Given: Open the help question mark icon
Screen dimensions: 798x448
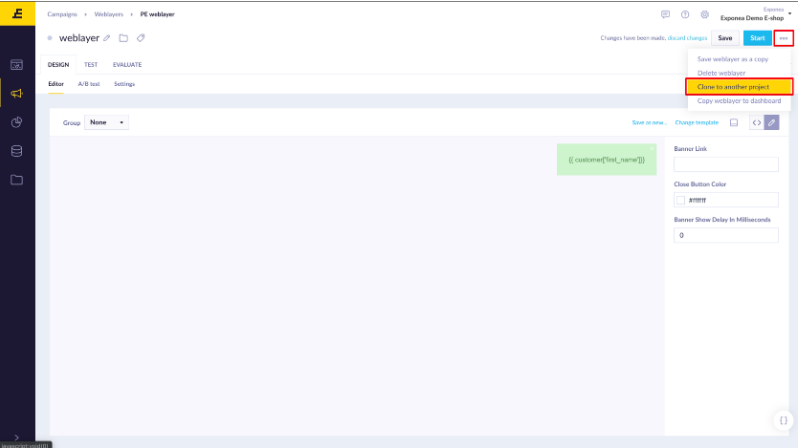Looking at the screenshot, I should coord(685,14).
